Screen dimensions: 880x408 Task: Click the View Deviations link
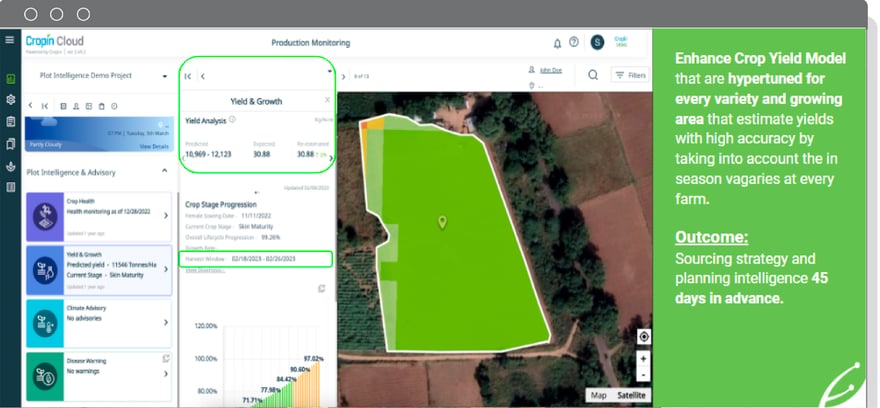point(205,270)
